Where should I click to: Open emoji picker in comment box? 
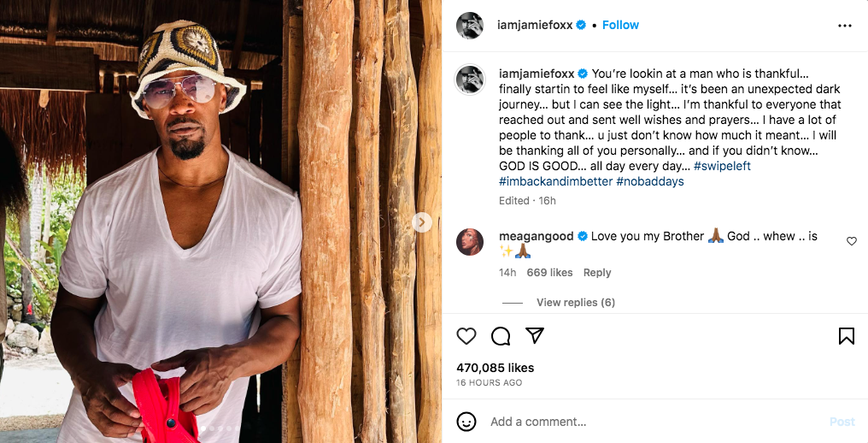[466, 422]
